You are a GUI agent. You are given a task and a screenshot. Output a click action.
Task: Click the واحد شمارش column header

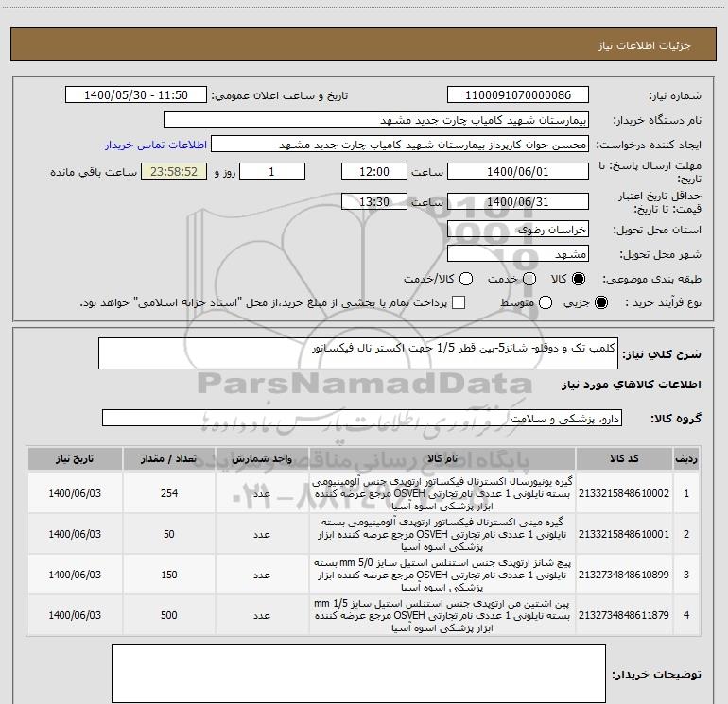coord(262,458)
